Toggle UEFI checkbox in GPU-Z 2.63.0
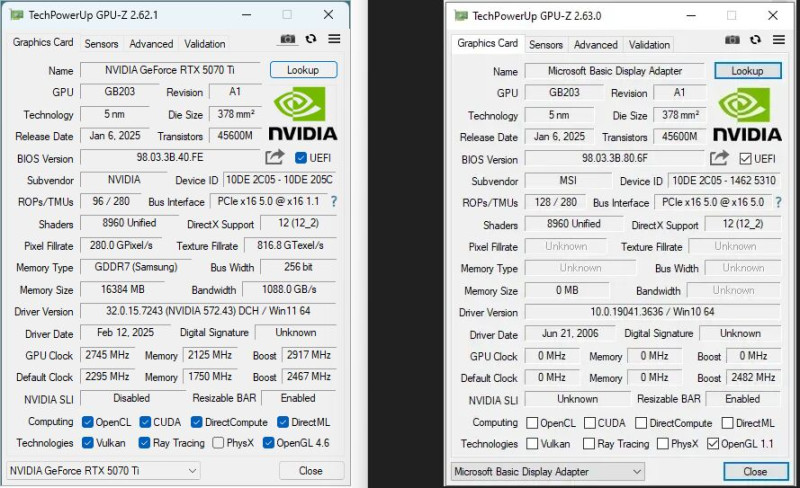 745,159
